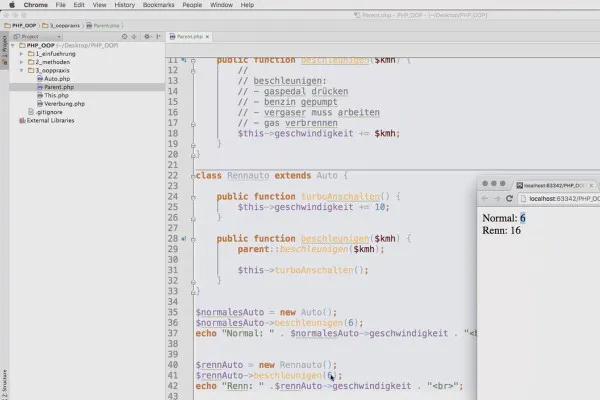Click '$rennAuto' on line 40
The height and width of the screenshot is (400, 600).
(219, 365)
